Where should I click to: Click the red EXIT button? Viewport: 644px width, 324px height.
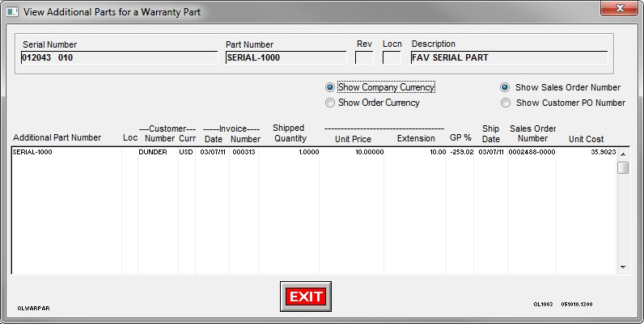tap(306, 297)
